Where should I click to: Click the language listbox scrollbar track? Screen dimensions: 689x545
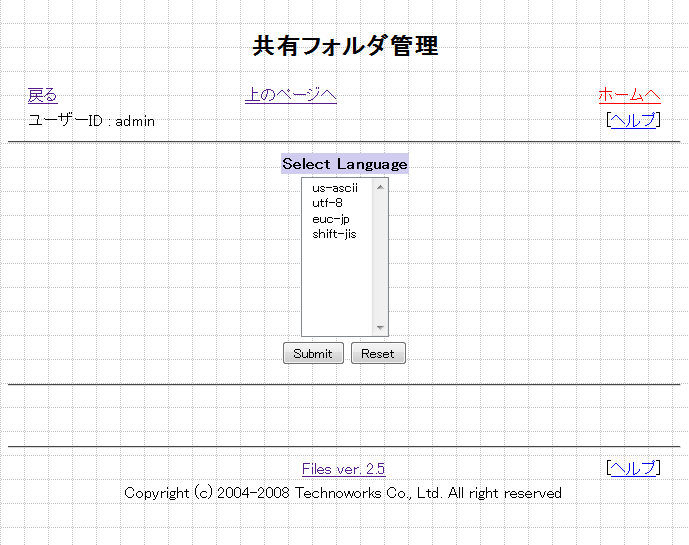(x=380, y=260)
